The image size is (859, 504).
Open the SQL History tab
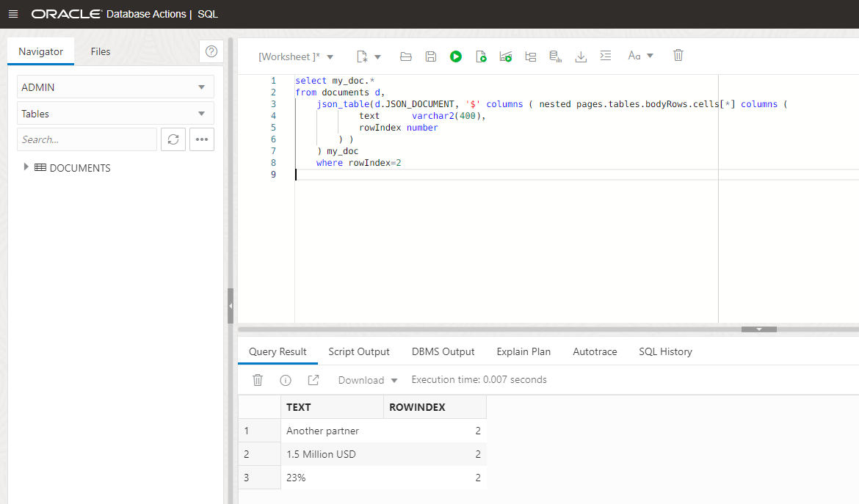pos(665,351)
